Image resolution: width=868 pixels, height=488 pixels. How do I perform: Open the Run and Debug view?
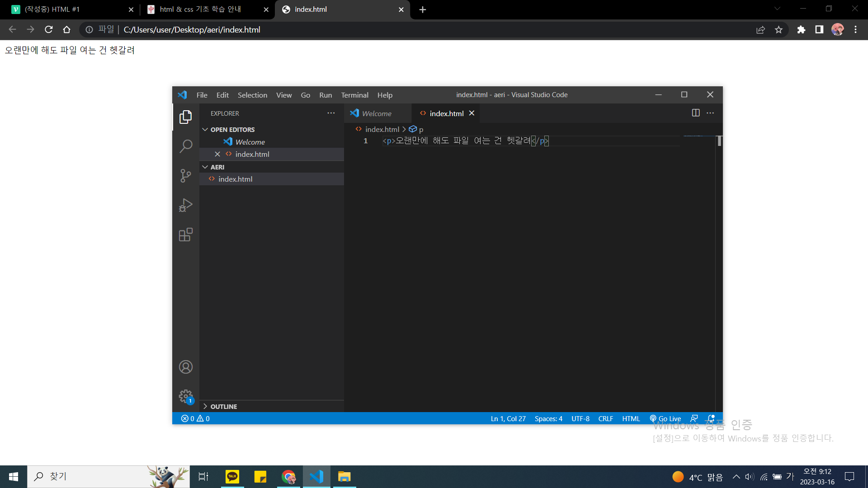pos(185,205)
